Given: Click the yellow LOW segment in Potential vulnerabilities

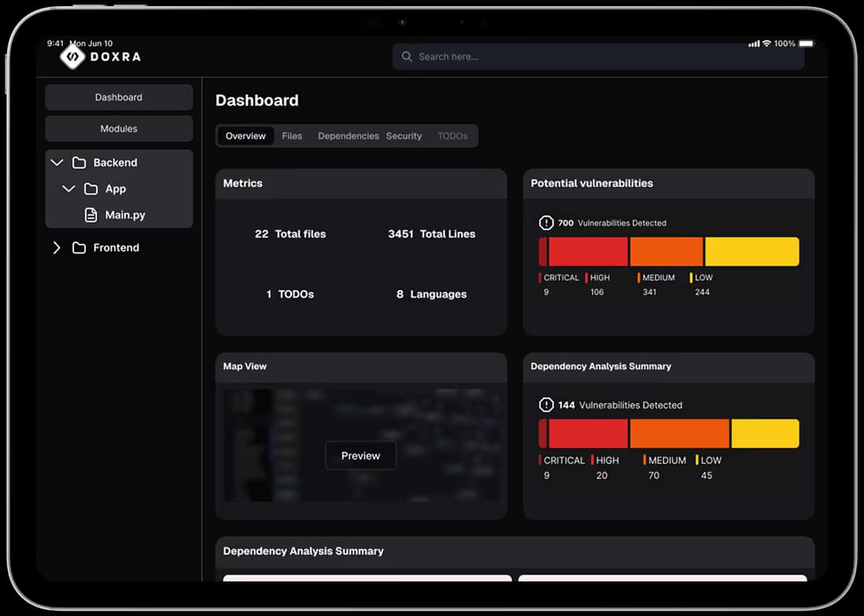Looking at the screenshot, I should click(x=751, y=252).
